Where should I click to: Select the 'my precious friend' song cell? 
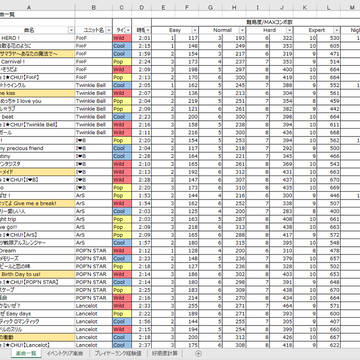(x=37, y=148)
